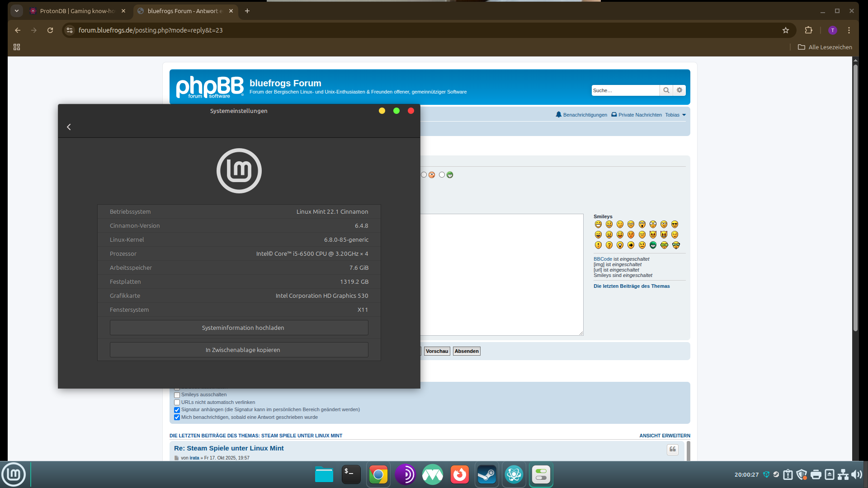Click the back arrow in Systemeinstellungen

pyautogui.click(x=69, y=127)
